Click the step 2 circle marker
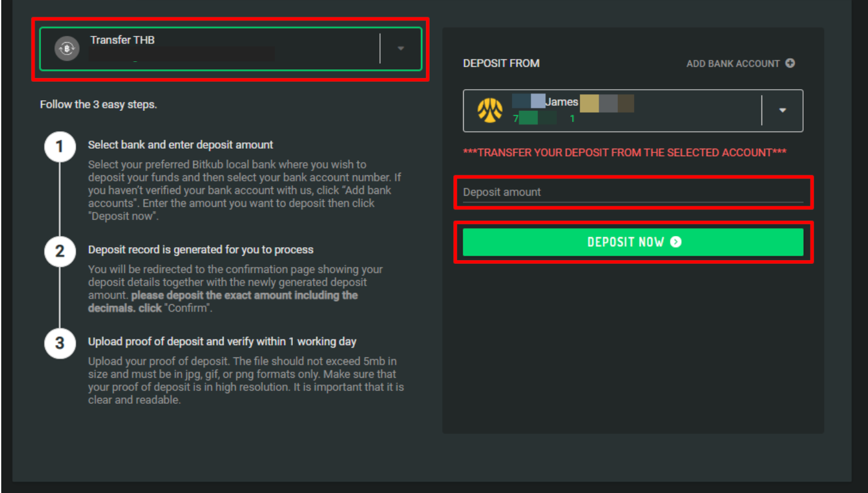 click(x=60, y=251)
